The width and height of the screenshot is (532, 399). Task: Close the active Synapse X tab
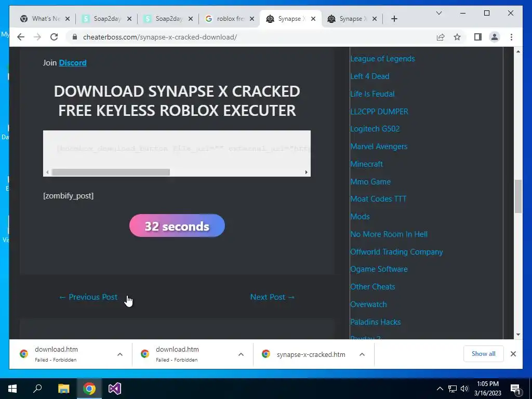click(x=313, y=19)
